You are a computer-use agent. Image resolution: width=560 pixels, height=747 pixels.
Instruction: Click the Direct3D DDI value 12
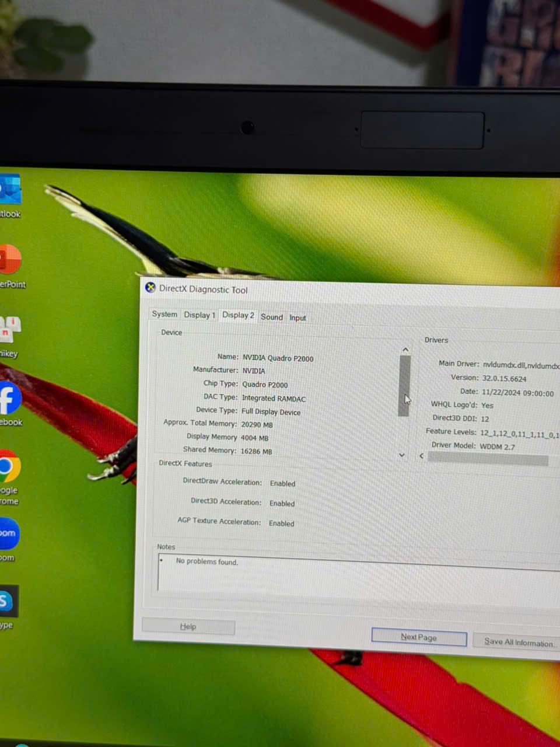pos(485,419)
